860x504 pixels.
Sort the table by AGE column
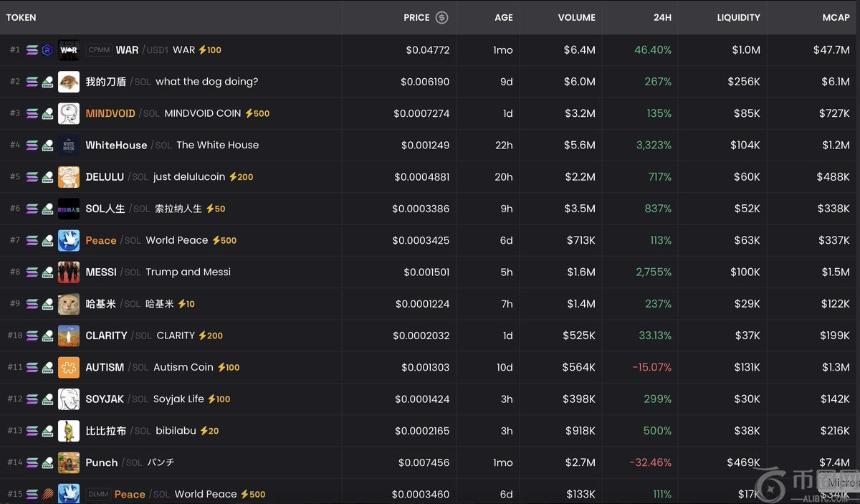coord(503,18)
